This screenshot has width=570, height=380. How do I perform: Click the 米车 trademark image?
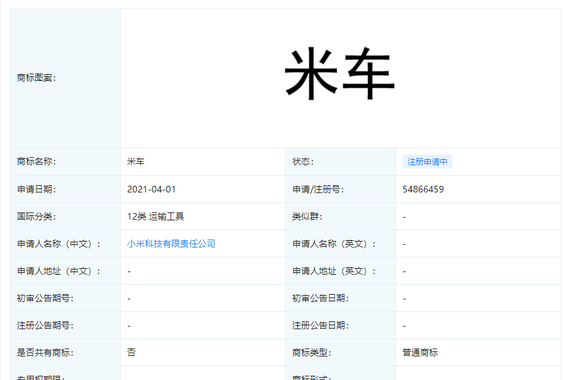pos(340,74)
